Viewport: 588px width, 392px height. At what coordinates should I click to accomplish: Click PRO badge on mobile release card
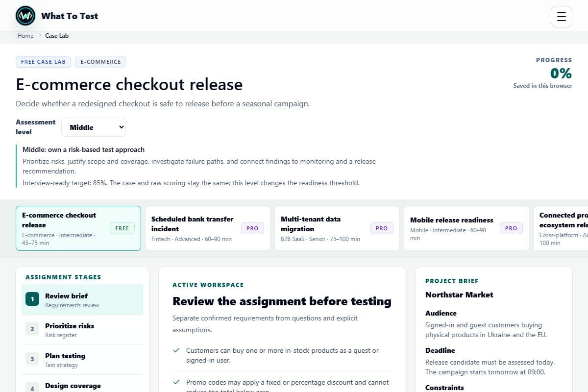[511, 228]
